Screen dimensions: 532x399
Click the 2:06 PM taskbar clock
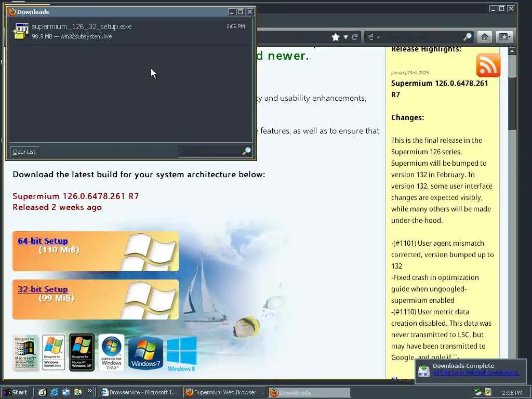[512, 393]
